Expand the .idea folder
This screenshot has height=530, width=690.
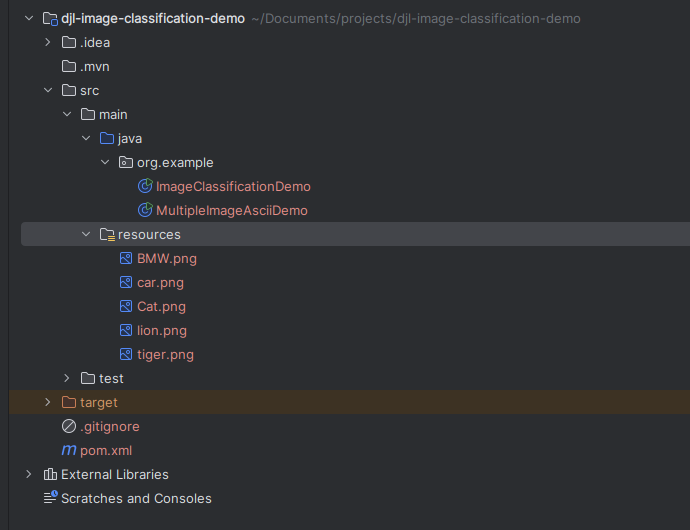(48, 43)
